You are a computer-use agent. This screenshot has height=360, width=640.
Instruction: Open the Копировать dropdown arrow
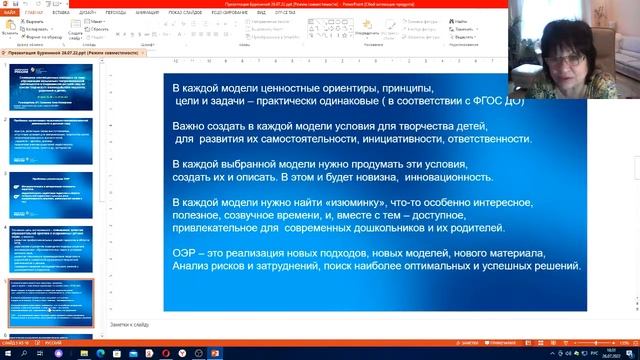coord(52,29)
